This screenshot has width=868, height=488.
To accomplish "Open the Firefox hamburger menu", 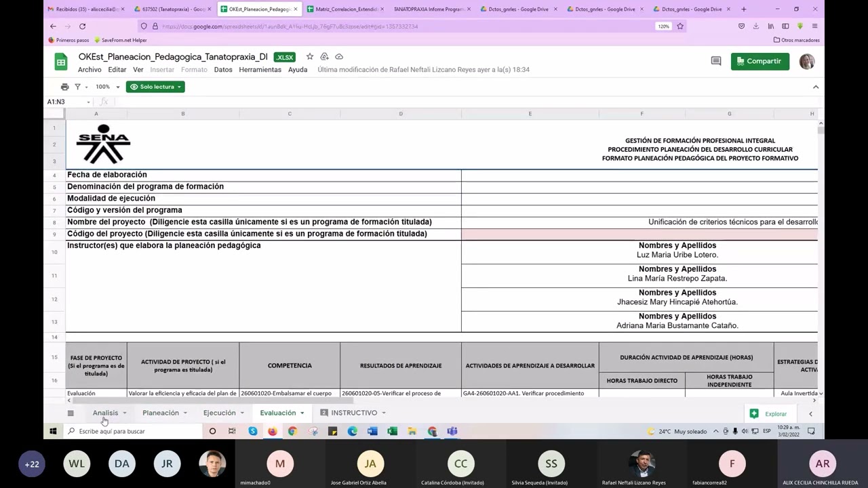I will click(814, 26).
